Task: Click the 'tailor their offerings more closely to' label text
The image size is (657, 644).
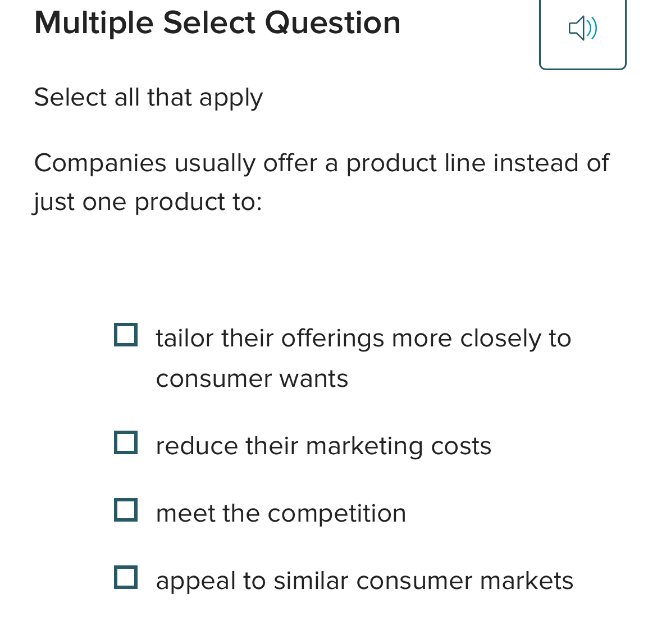Action: click(x=363, y=338)
